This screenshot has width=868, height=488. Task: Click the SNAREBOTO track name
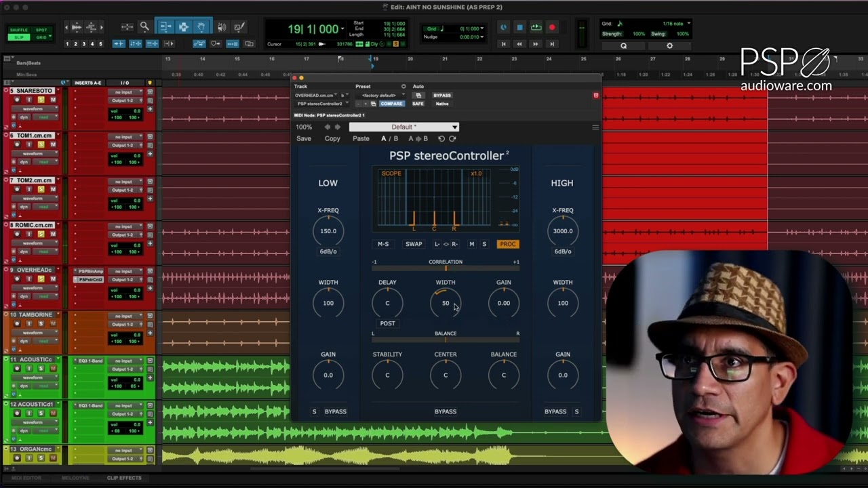(x=35, y=91)
